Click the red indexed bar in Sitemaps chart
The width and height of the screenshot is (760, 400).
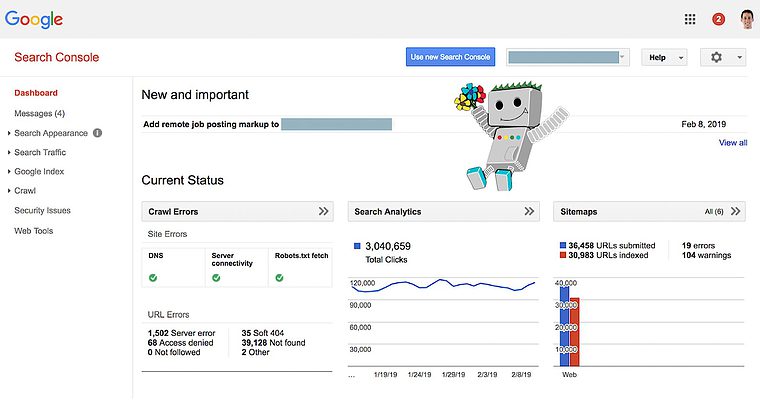coord(575,332)
